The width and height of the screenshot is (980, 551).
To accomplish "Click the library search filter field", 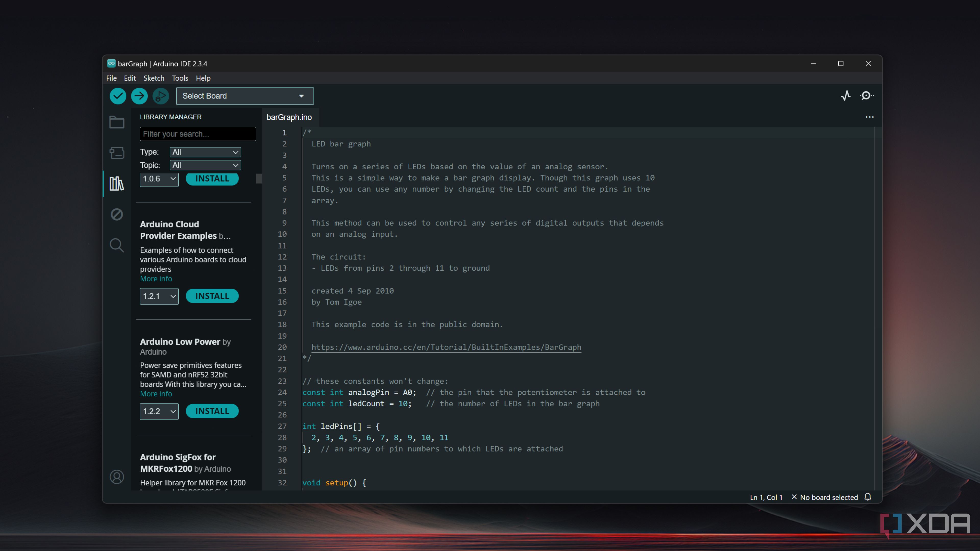I will [x=198, y=134].
